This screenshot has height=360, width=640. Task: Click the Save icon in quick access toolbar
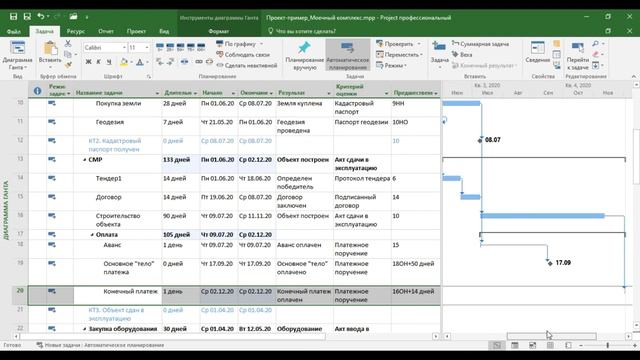(13, 17)
